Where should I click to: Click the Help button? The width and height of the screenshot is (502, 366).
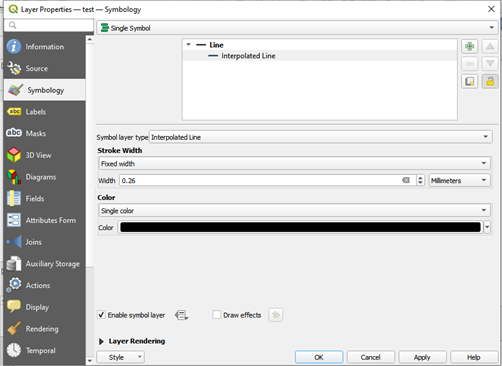tap(474, 357)
